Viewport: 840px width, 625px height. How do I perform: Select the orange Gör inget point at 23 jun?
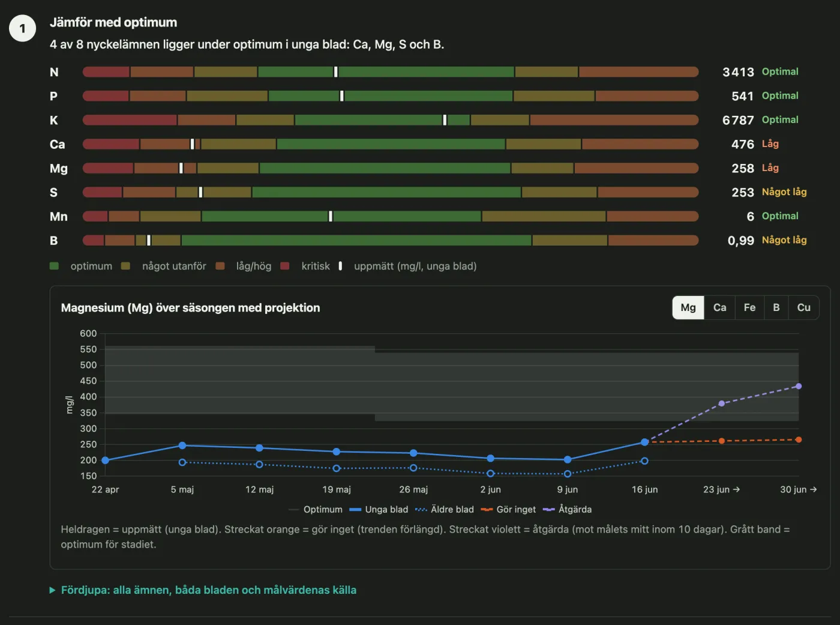point(721,441)
